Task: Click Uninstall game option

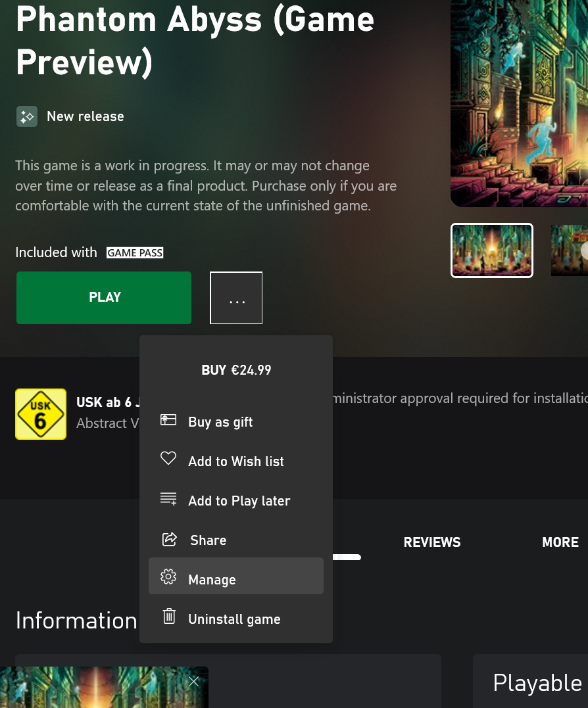Action: coord(236,618)
